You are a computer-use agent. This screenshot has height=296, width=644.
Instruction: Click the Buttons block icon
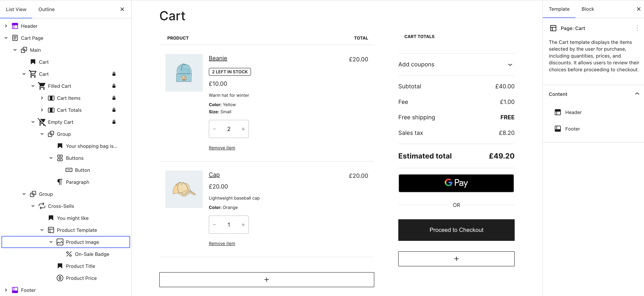point(60,158)
